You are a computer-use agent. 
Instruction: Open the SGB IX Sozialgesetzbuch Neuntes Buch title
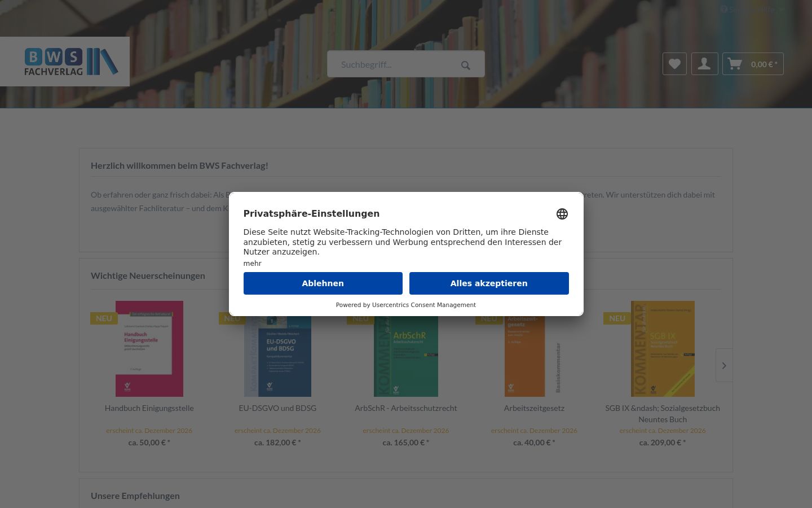tap(663, 414)
